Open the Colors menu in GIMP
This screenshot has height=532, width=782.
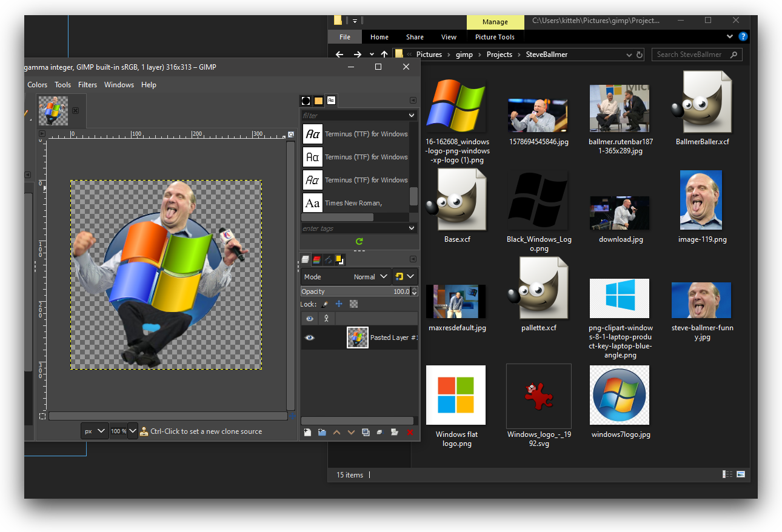38,85
